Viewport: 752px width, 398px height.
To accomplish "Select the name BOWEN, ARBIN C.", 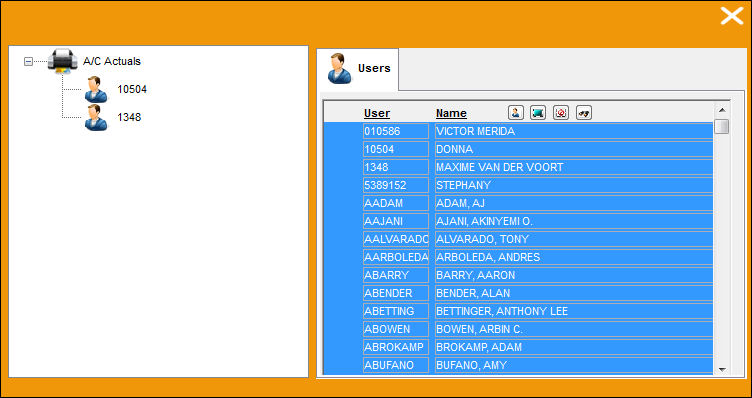I will point(574,329).
